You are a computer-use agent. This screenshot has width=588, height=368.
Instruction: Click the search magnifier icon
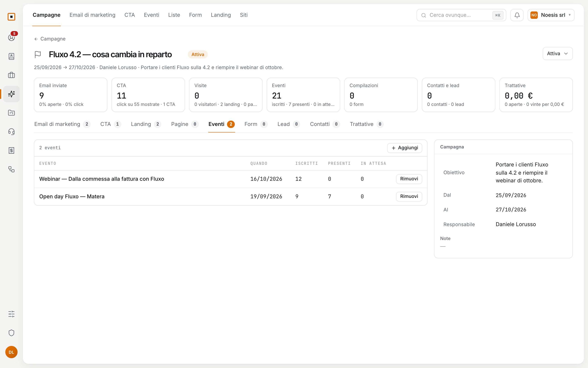click(x=423, y=15)
